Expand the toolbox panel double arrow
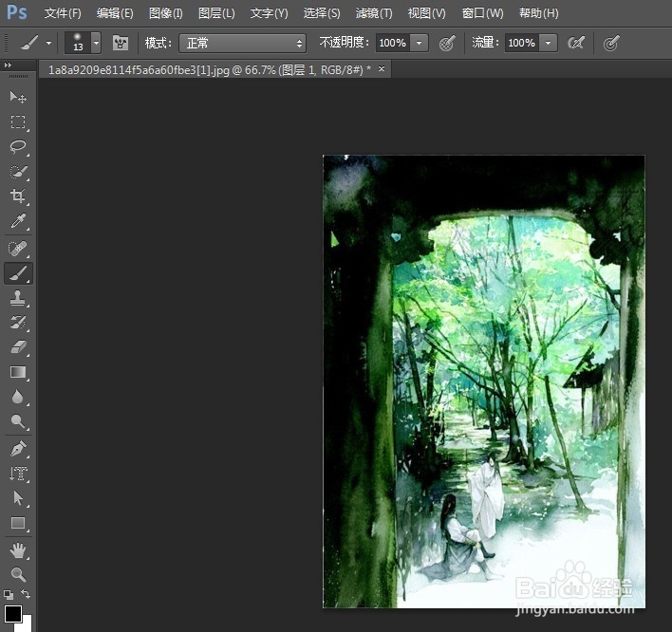This screenshot has width=672, height=632. pos(8,65)
